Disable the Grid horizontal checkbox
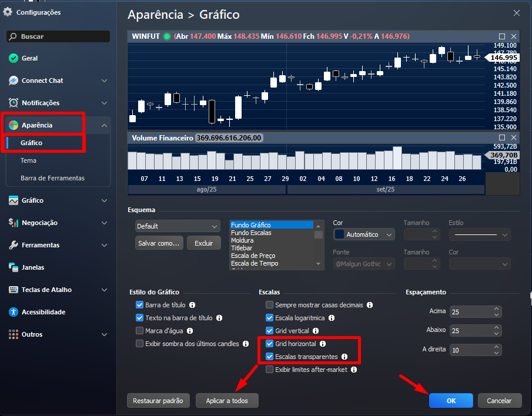This screenshot has width=532, height=416. click(270, 344)
